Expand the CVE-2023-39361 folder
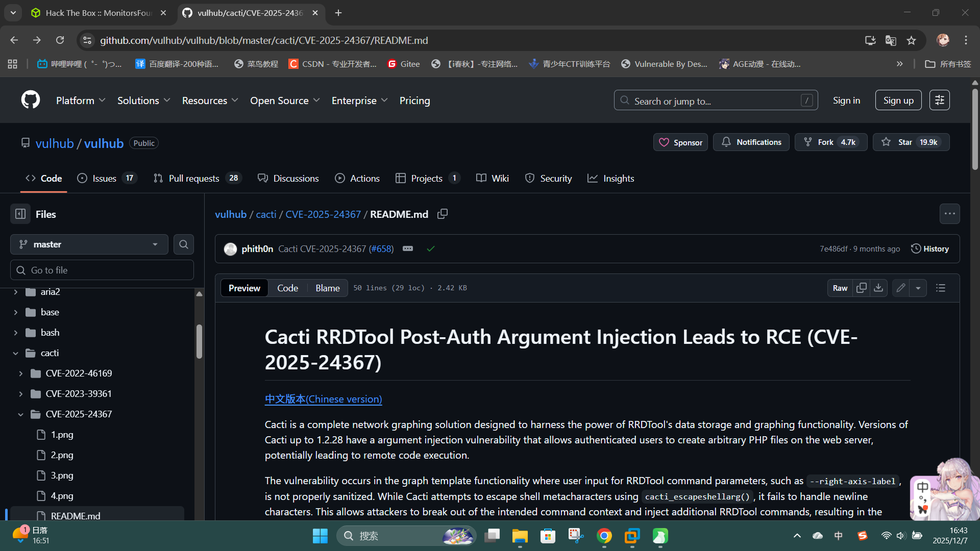The width and height of the screenshot is (980, 551). 21,394
